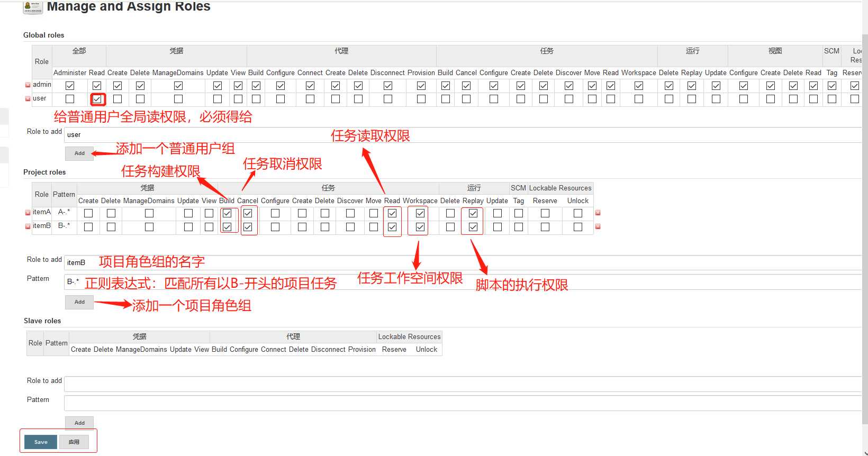
Task: Check credentials Create for itemA project role
Action: (88, 213)
